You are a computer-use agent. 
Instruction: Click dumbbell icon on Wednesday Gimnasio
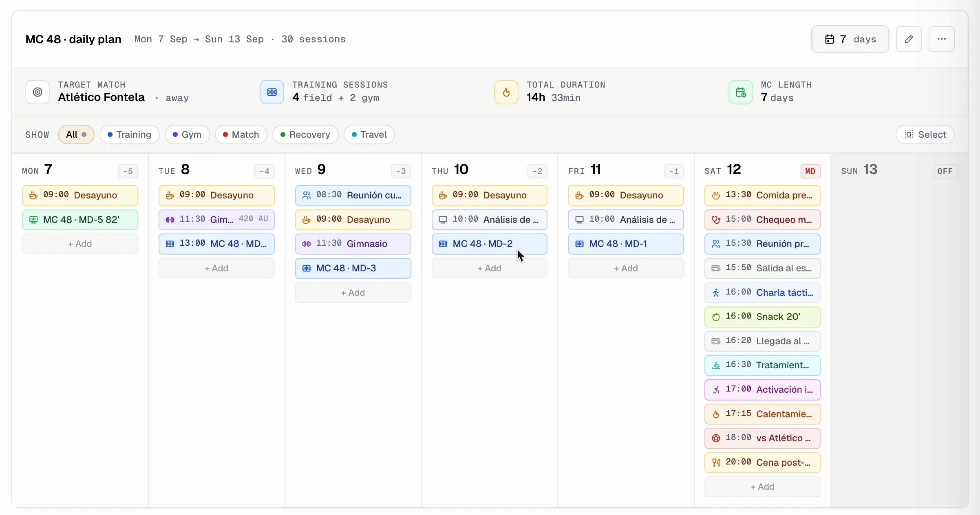[307, 244]
